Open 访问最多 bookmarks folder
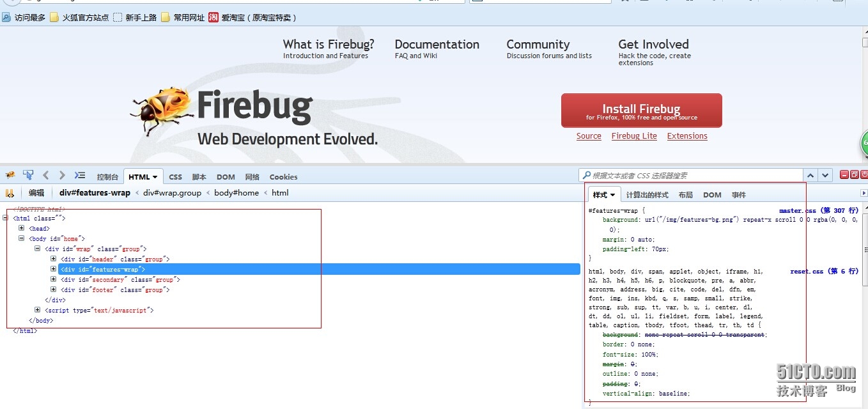 coord(24,18)
